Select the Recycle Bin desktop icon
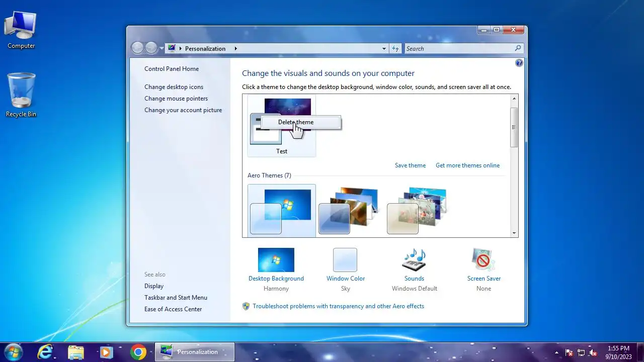Viewport: 644px width, 362px height. 21,96
